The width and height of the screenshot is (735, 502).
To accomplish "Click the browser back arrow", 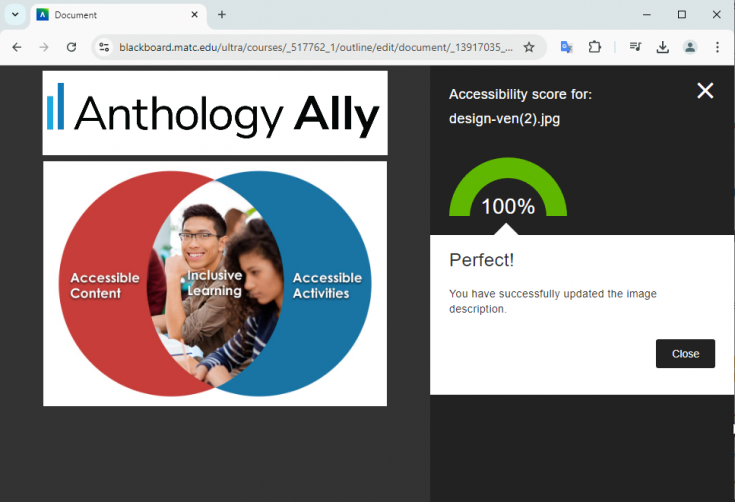I will pos(17,47).
